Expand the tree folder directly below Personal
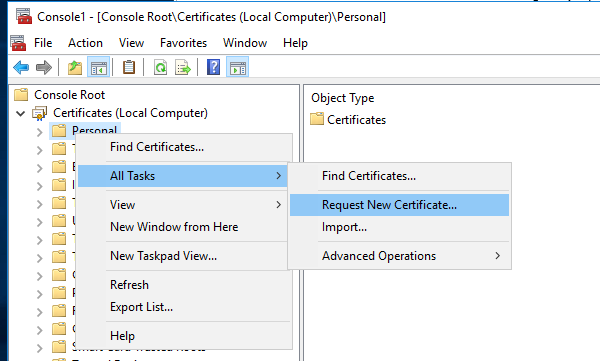This screenshot has height=361, width=600. [x=39, y=150]
